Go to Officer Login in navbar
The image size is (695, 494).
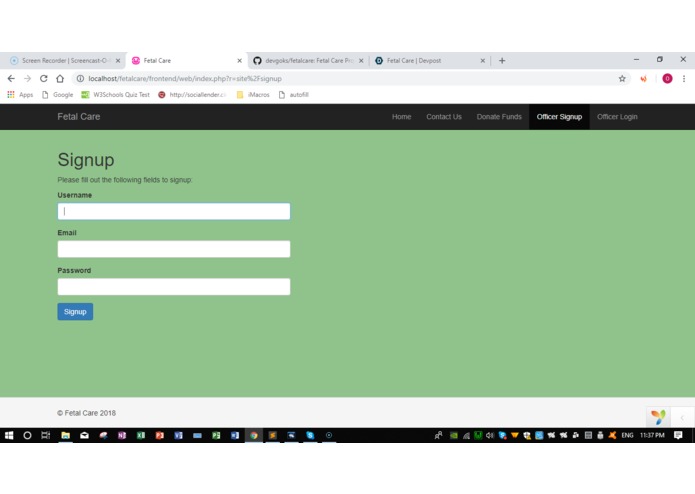coord(617,117)
